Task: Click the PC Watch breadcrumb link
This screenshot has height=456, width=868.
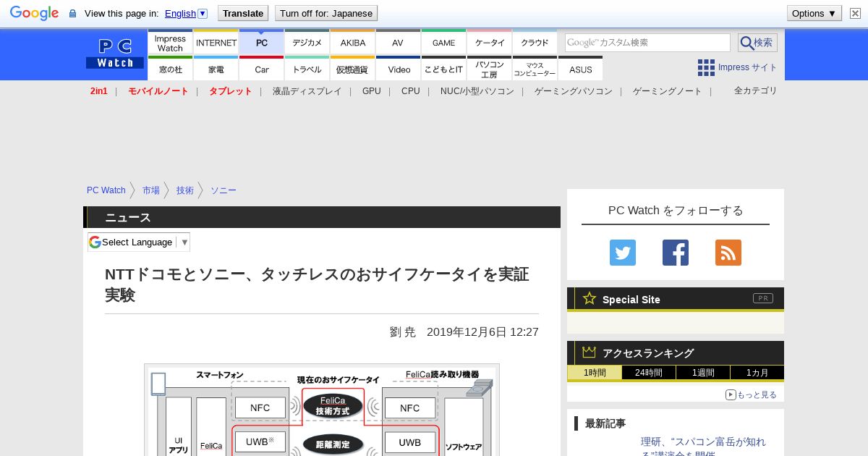Action: (x=106, y=190)
